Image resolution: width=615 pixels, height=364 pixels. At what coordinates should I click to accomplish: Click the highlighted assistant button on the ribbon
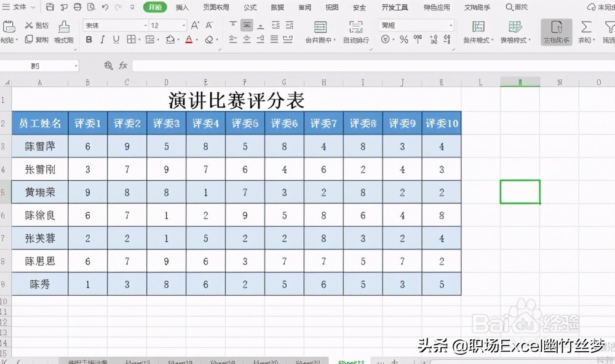click(x=557, y=31)
